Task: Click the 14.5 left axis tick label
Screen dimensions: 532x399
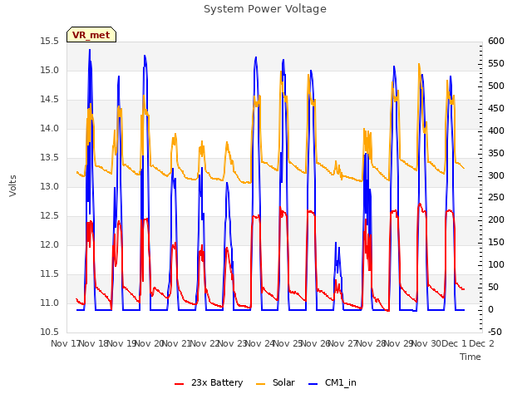Action: pyautogui.click(x=50, y=100)
